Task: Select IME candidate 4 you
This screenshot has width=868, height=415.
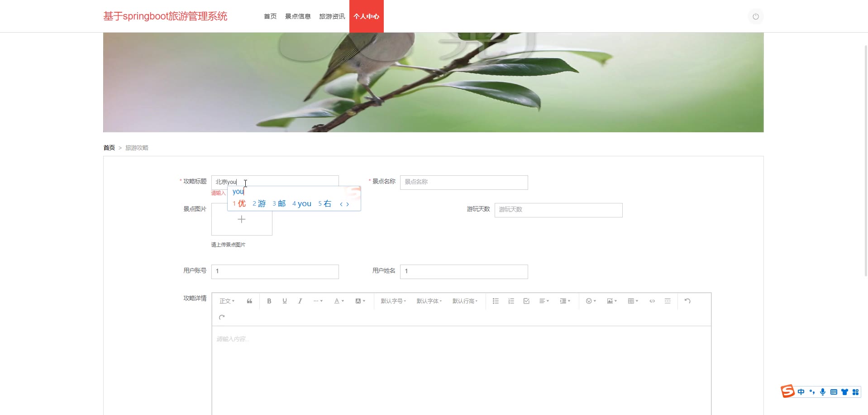Action: pyautogui.click(x=302, y=204)
